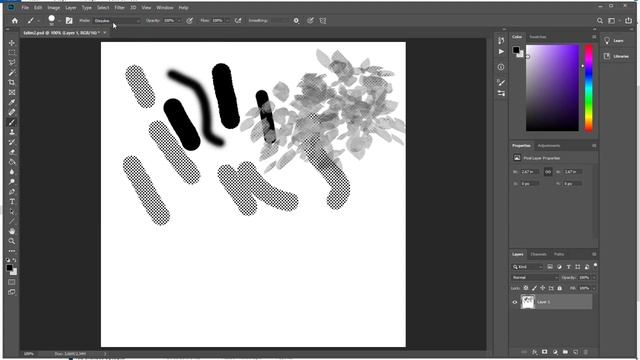Open the Libraries panel button
Image resolution: width=640 pixels, height=360 pixels.
click(616, 56)
